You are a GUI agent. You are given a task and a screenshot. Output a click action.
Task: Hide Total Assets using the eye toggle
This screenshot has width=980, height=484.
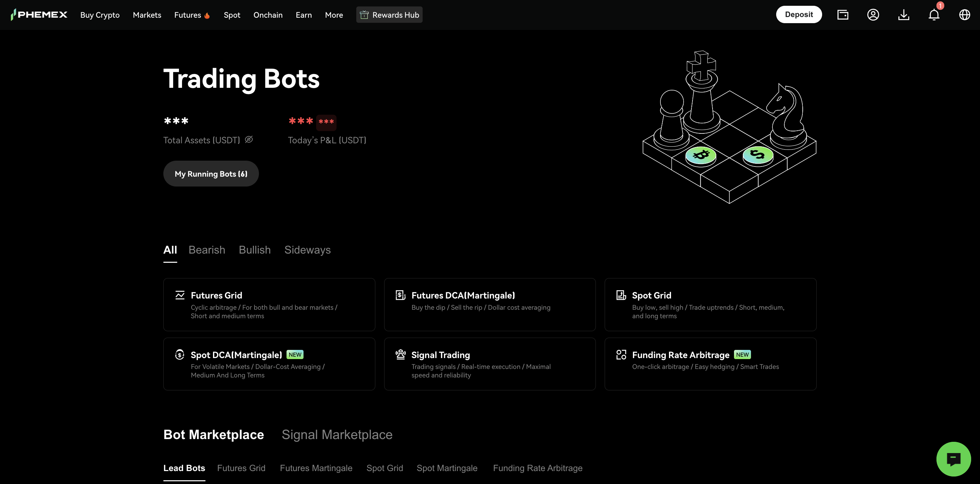pos(249,140)
